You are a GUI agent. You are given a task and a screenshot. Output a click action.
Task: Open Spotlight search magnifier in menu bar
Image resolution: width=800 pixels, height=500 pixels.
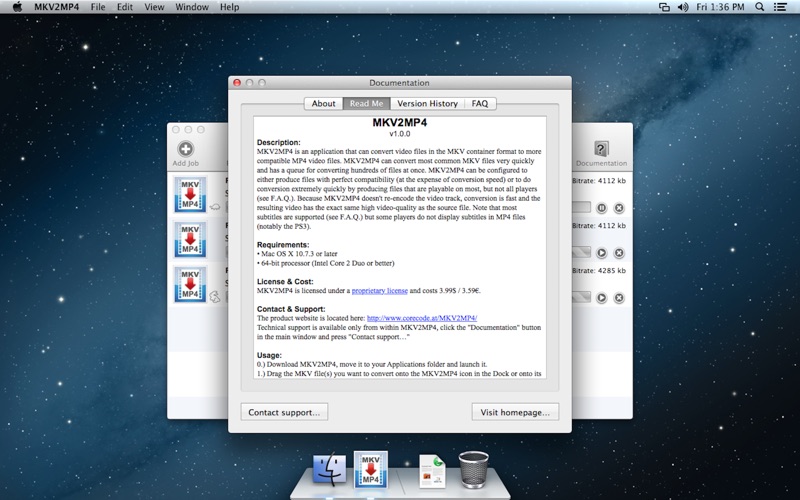(x=758, y=7)
